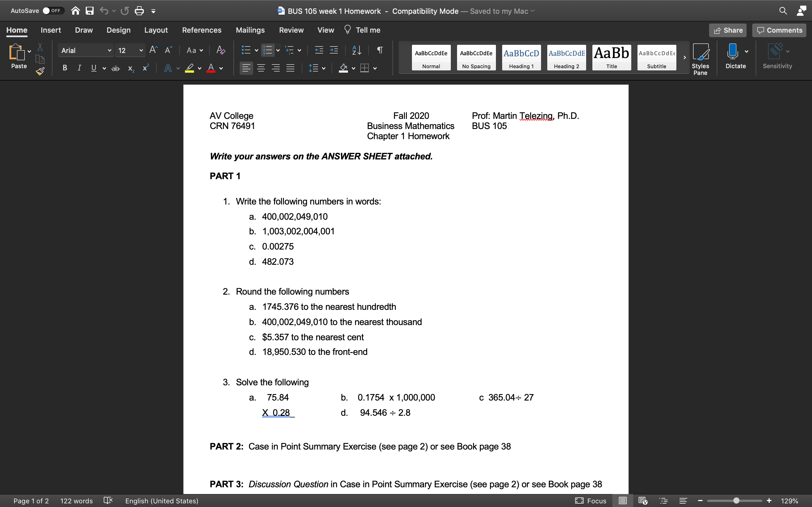This screenshot has height=507, width=812.
Task: Apply the Heading 1 style
Action: (521, 57)
